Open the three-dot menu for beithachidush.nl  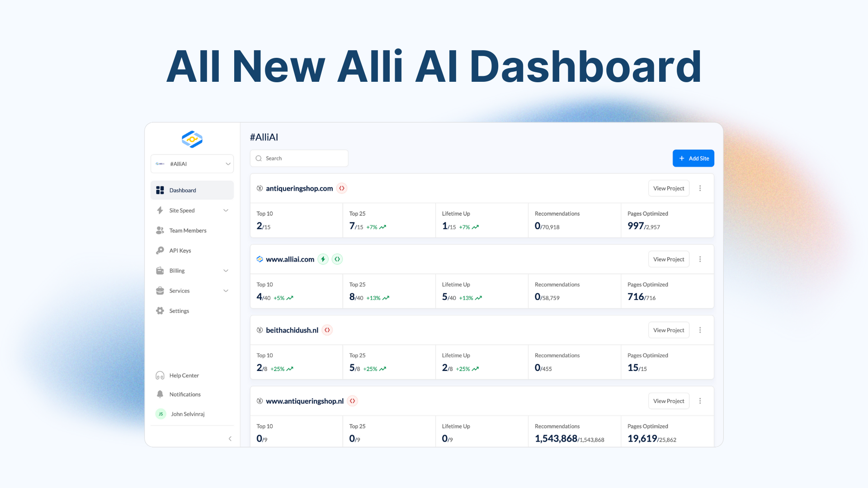[x=700, y=330]
